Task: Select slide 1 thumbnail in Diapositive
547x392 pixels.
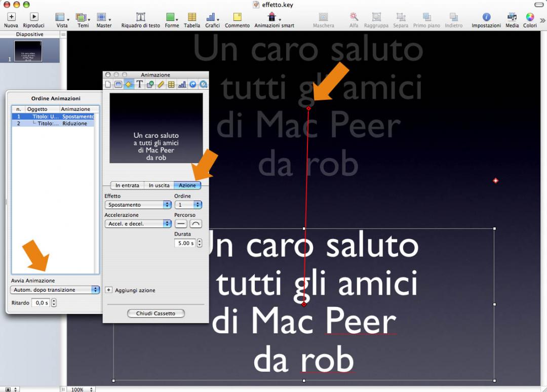Action: click(28, 51)
